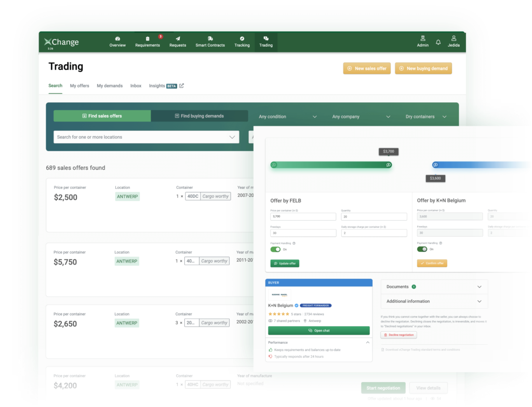Click New buying demand button
This screenshot has width=532, height=407.
[x=423, y=68]
